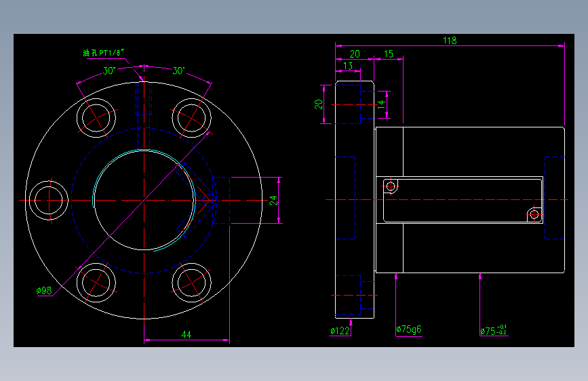The image size is (588, 381).
Task: Select the ø98 bolt circle dimension text
Action: [44, 291]
